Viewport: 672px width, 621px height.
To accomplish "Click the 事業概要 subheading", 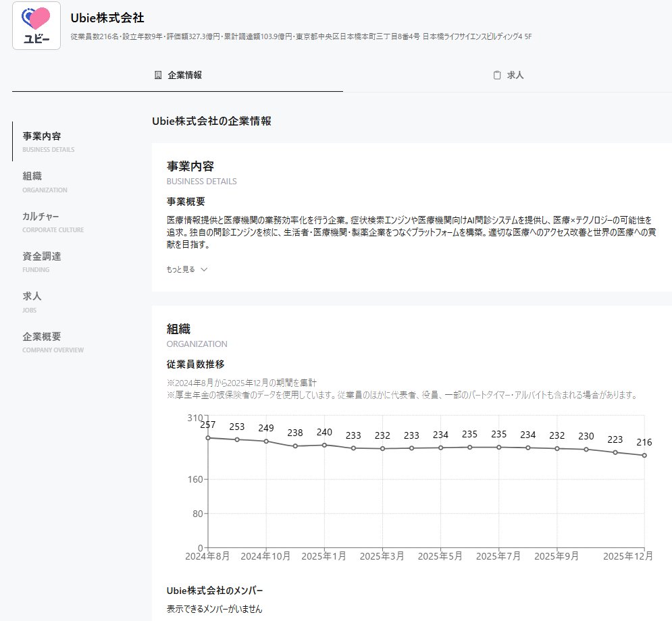I will click(186, 202).
